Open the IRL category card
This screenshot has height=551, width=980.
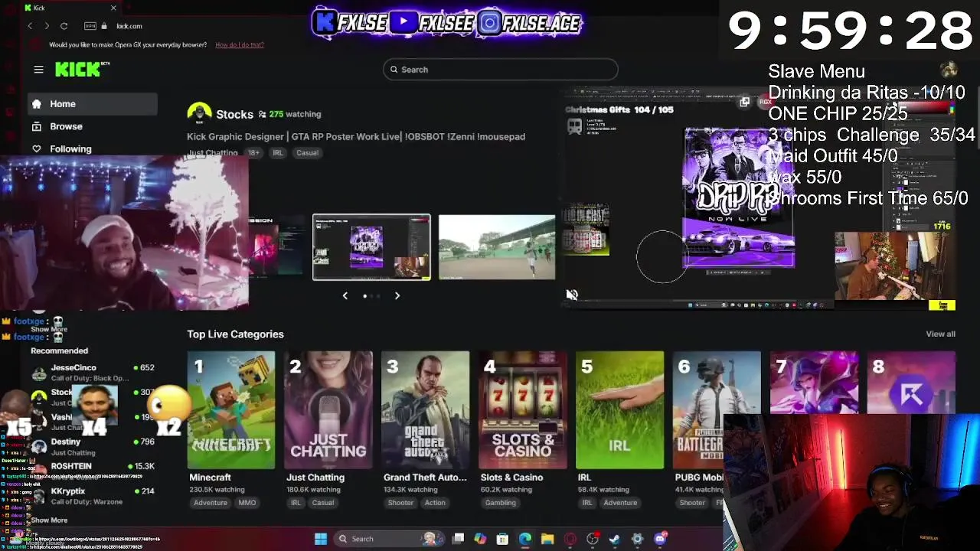pos(619,409)
